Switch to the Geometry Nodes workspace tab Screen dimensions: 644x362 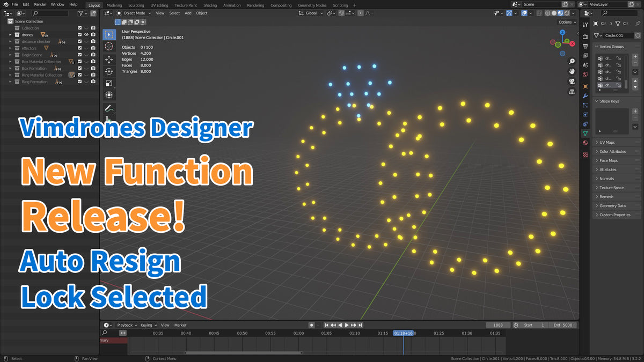coord(312,5)
